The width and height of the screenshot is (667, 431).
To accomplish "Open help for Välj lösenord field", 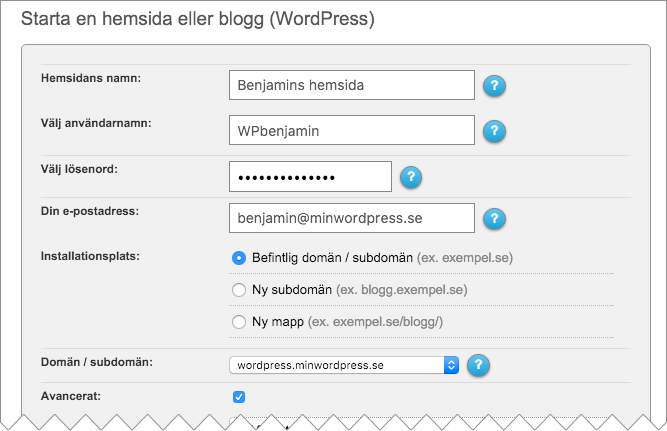I will point(411,177).
